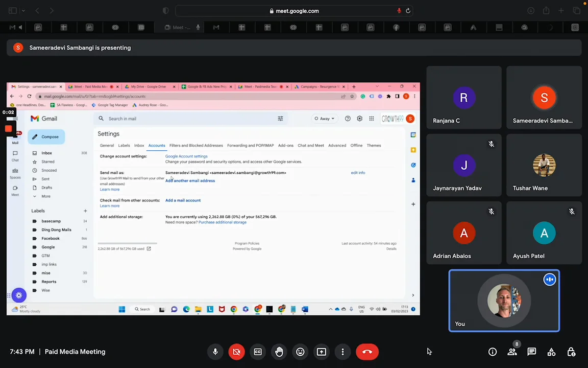Open the Safari share icon
588x368 pixels.
click(x=546, y=11)
